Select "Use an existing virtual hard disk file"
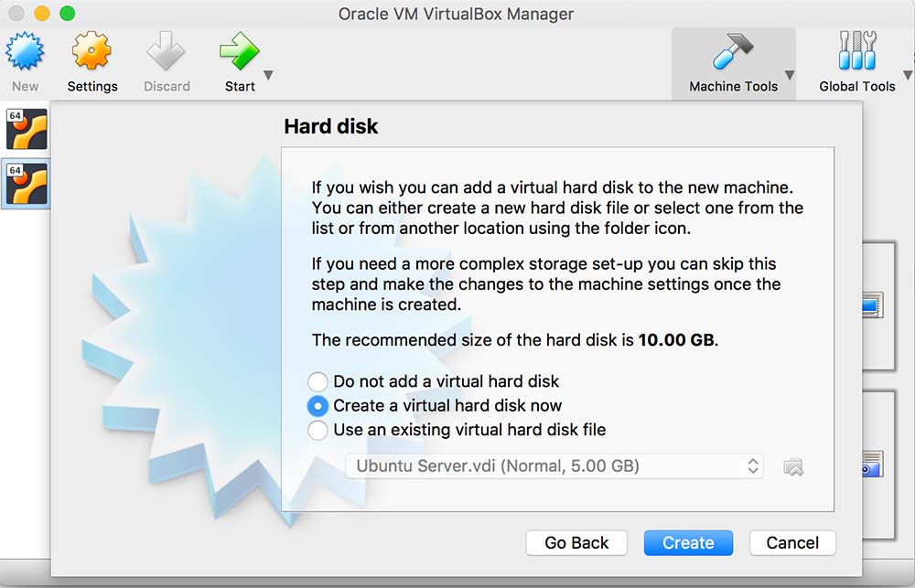The width and height of the screenshot is (915, 588). click(x=318, y=430)
